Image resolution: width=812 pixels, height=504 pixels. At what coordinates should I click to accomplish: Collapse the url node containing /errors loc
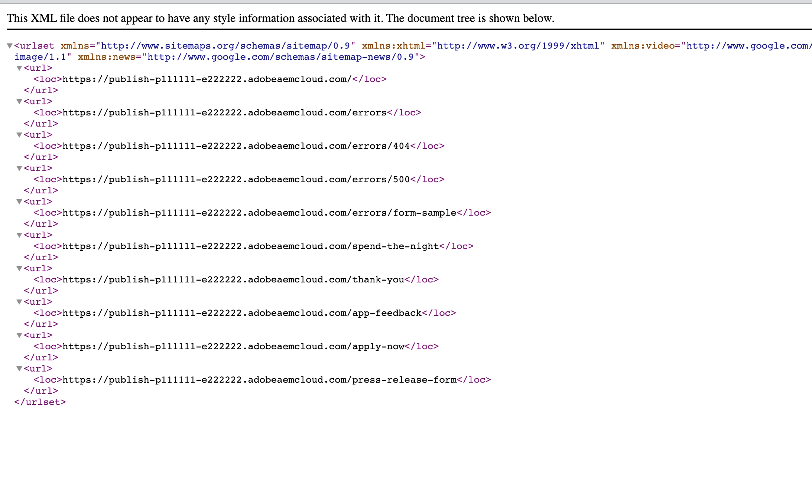click(19, 102)
